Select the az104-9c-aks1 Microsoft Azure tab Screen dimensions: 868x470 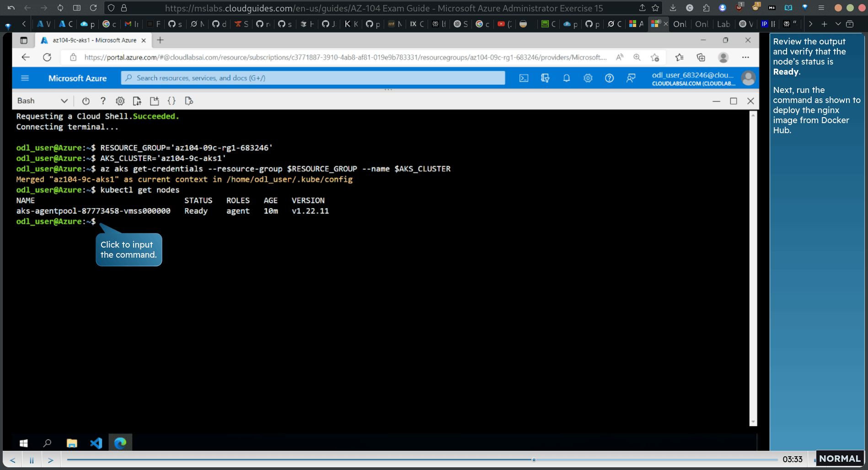(x=93, y=40)
